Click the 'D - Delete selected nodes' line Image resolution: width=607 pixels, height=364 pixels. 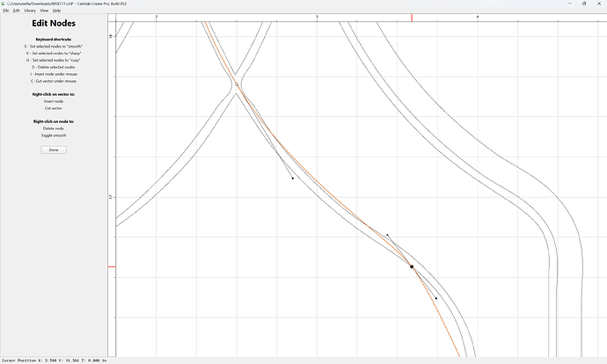coord(54,68)
